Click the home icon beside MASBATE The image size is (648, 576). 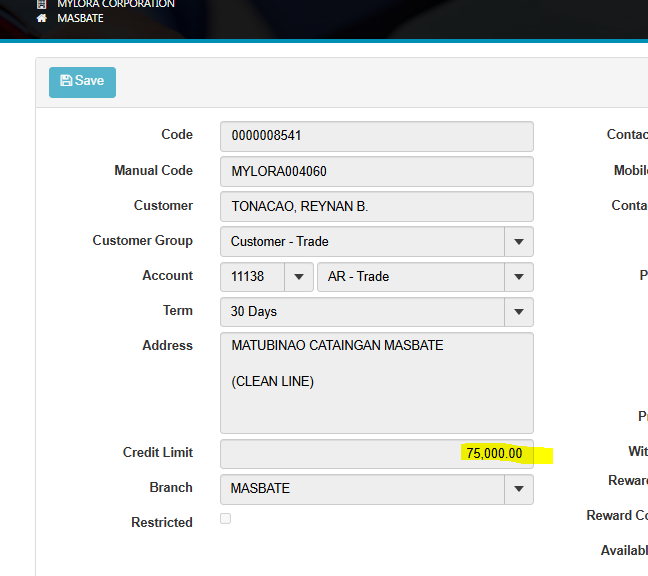tap(41, 18)
